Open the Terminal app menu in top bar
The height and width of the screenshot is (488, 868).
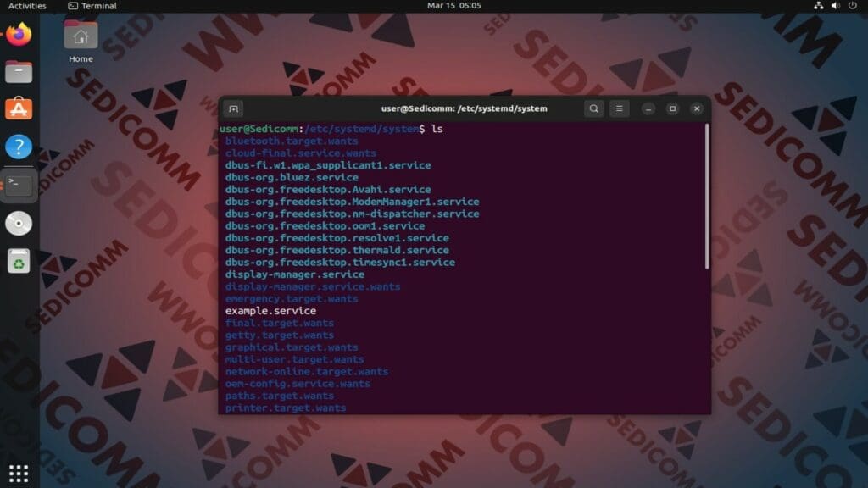[92, 6]
